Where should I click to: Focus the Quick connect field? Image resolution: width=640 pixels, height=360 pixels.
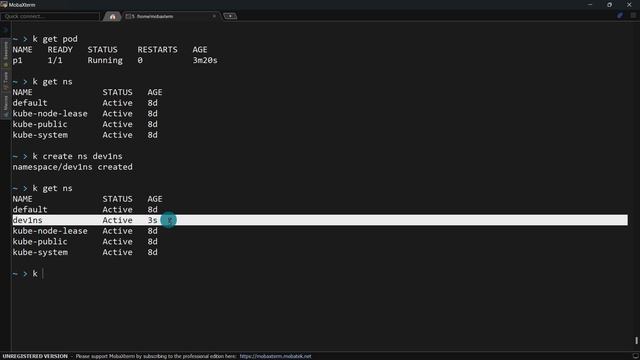(x=50, y=16)
